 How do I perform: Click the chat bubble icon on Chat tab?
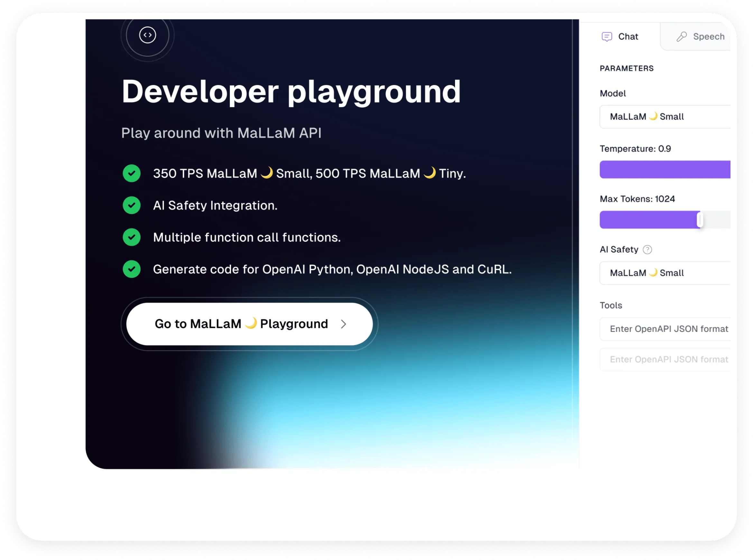coord(607,37)
